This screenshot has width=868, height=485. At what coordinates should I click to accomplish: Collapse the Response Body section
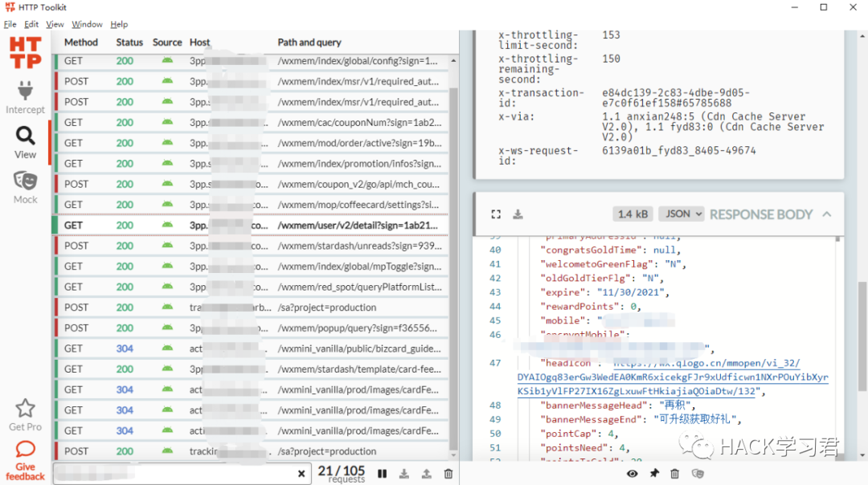[x=826, y=214]
